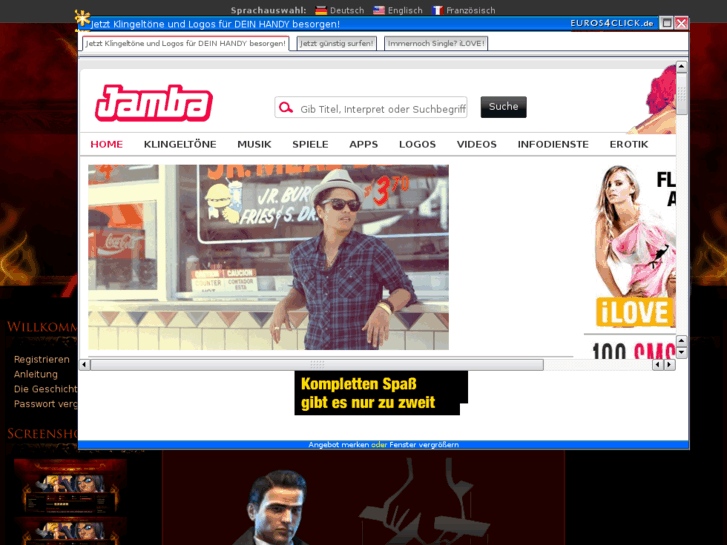Click the magnifier icon in Jamba search
The image size is (727, 545).
point(286,108)
